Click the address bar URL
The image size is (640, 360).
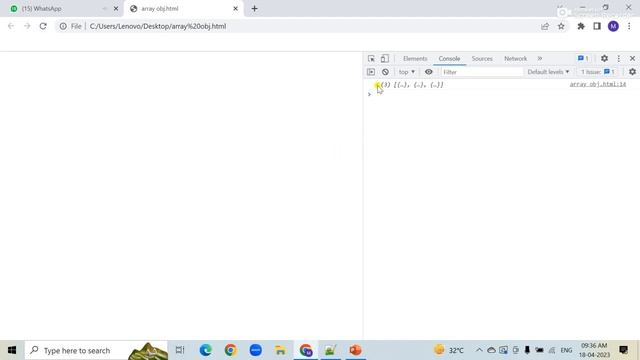[158, 26]
